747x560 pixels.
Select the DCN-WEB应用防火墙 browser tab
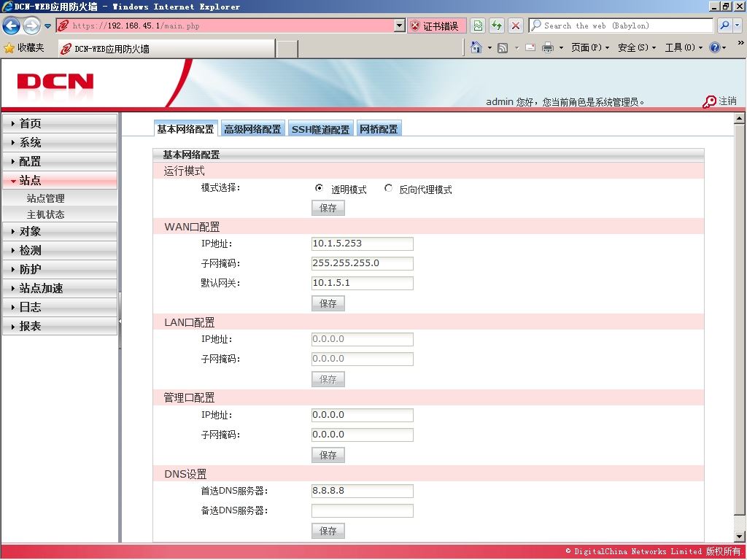pyautogui.click(x=166, y=48)
